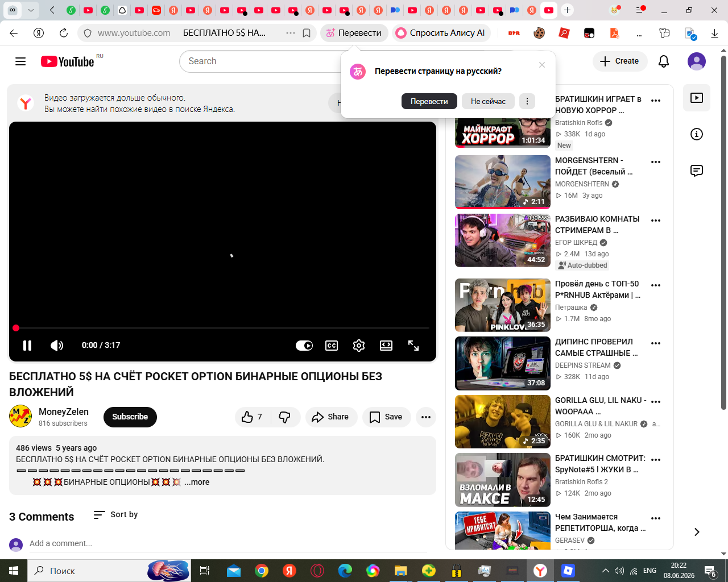Pause the video with the pause button
This screenshot has height=582, width=728.
(27, 345)
